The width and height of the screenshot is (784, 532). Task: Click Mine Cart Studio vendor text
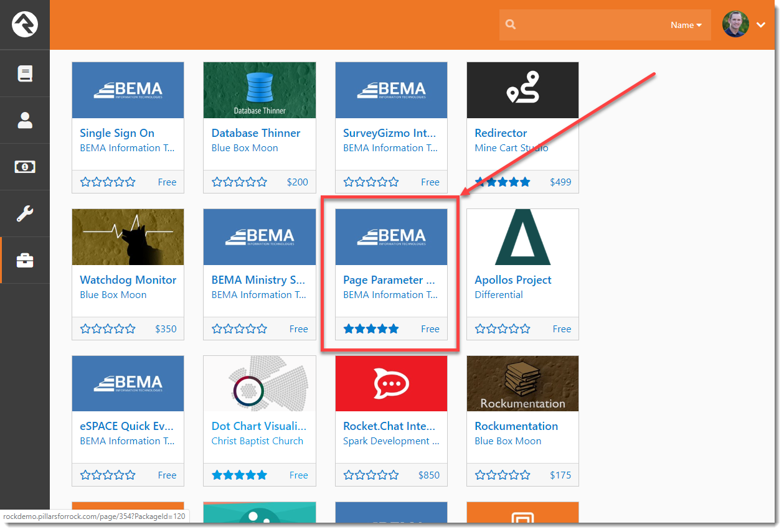(x=511, y=148)
